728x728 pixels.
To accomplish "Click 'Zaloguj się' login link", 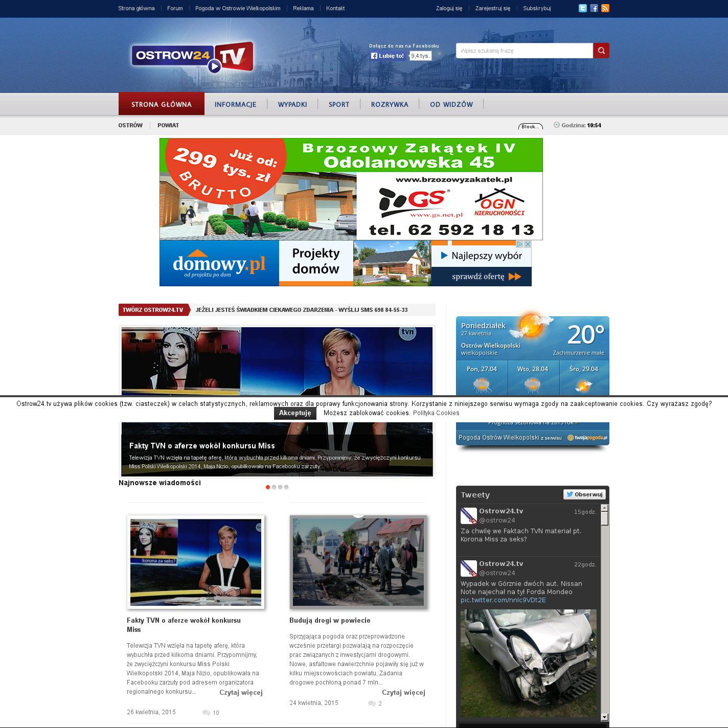I will (449, 8).
